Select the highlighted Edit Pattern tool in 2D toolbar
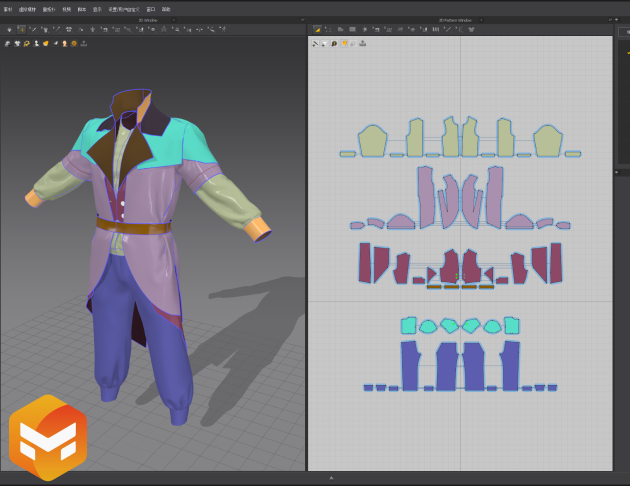This screenshot has width=630, height=486. click(317, 30)
